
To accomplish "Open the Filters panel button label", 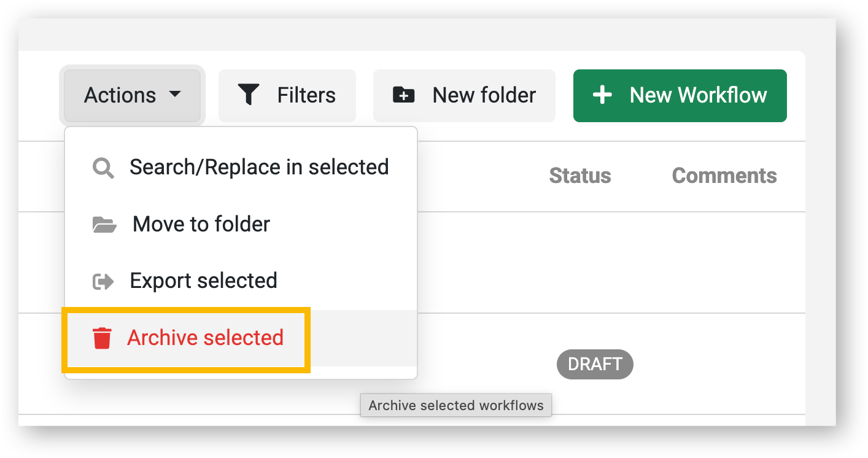I will (306, 95).
